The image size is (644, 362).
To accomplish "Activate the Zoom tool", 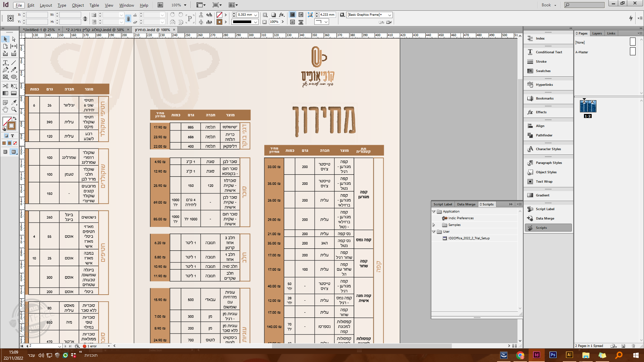I will [x=14, y=110].
